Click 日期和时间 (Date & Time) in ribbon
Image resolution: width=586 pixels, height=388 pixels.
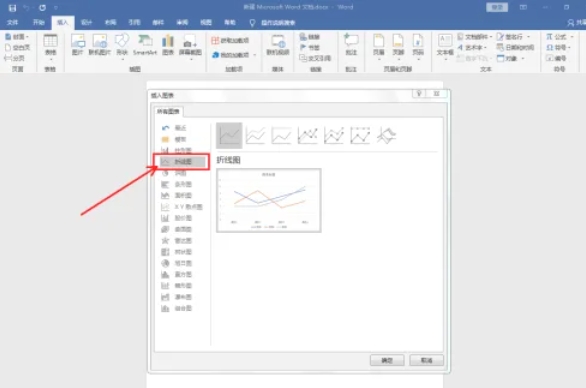coord(515,47)
